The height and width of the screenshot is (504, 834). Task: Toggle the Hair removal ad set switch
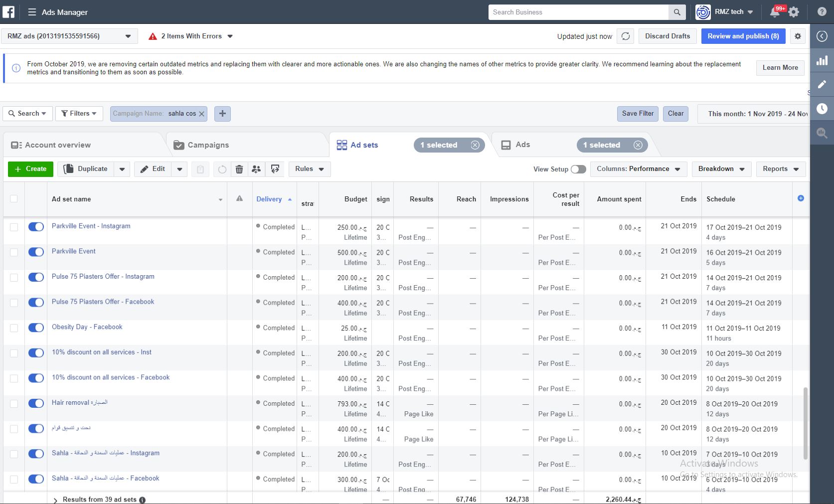[x=36, y=403]
